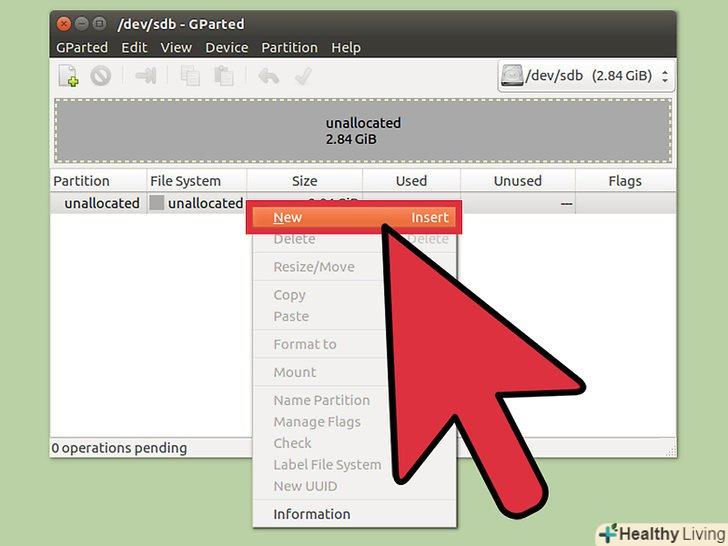This screenshot has height=546, width=728.
Task: Select the unallocated partition row name
Action: [x=102, y=203]
